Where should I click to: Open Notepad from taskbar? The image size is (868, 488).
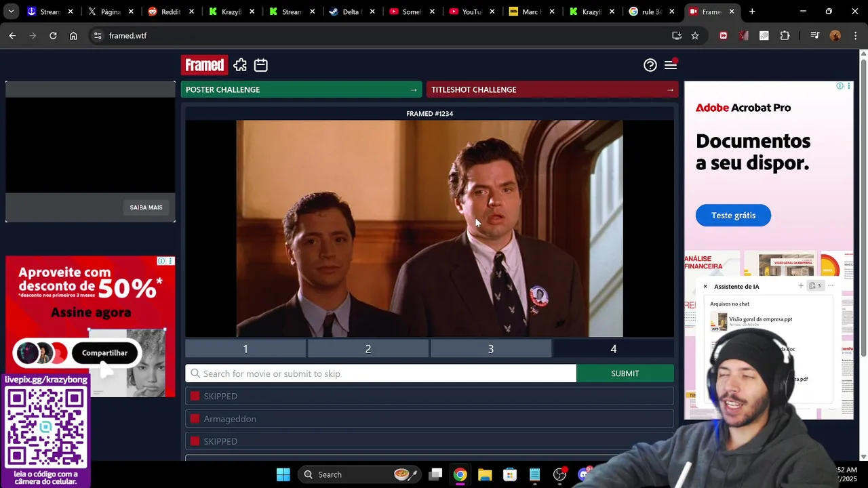[x=535, y=474]
